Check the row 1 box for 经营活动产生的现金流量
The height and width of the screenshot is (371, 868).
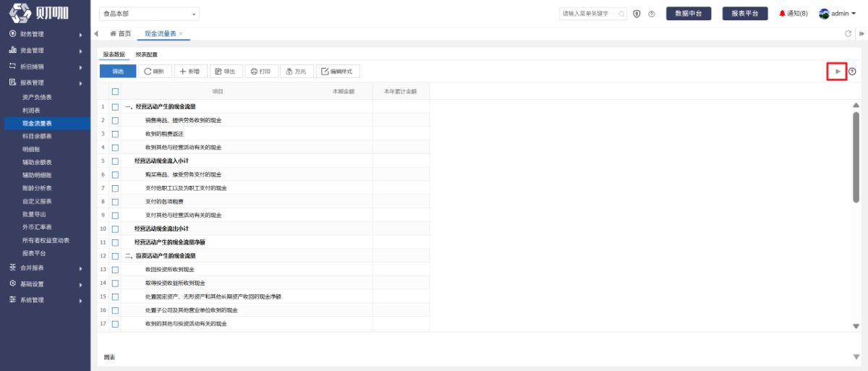115,106
